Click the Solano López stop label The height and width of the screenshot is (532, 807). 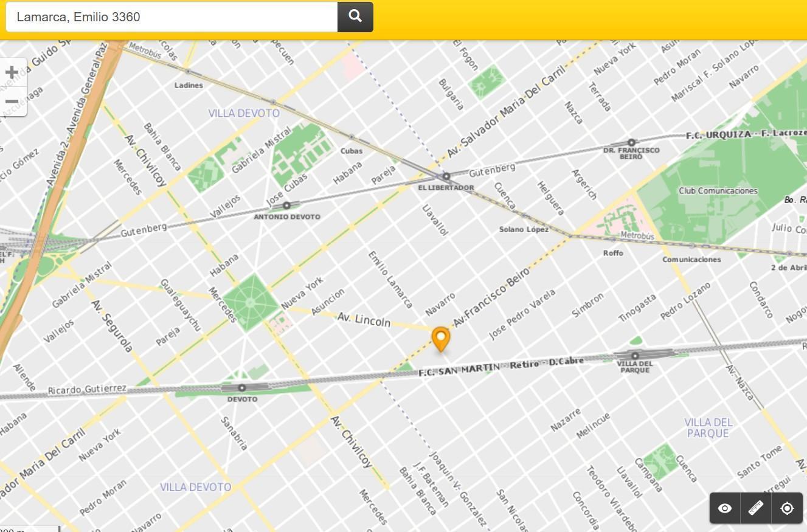click(x=524, y=229)
